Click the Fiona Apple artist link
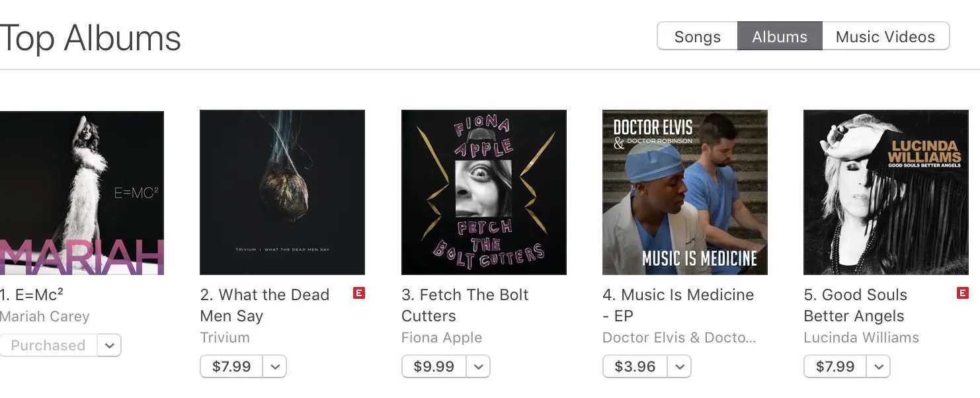The image size is (980, 398). coord(441,337)
